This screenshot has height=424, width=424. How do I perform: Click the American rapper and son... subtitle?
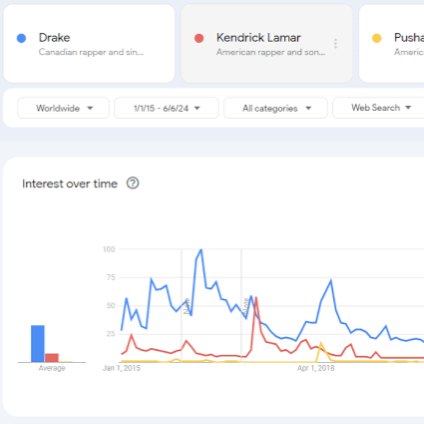[271, 52]
